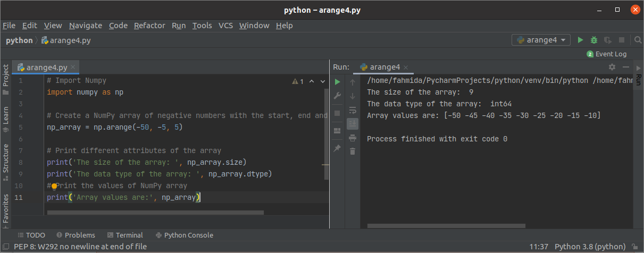Go to next highlighted warning arrow in editor
Viewport: 644px width, 253px height.
click(x=322, y=81)
